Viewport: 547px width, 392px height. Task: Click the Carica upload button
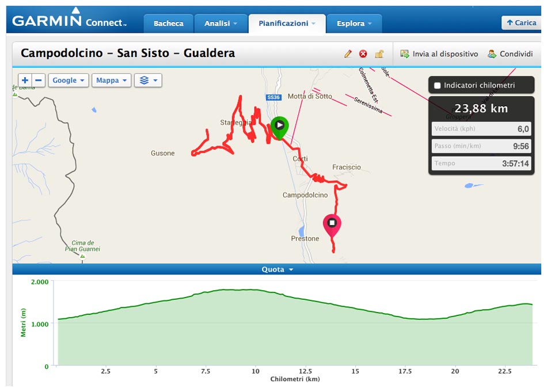pyautogui.click(x=521, y=22)
